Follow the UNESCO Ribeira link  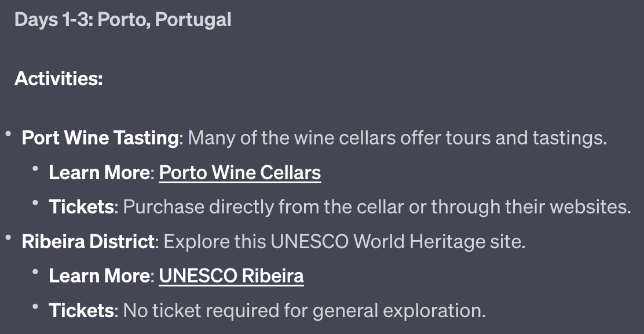pos(231,275)
